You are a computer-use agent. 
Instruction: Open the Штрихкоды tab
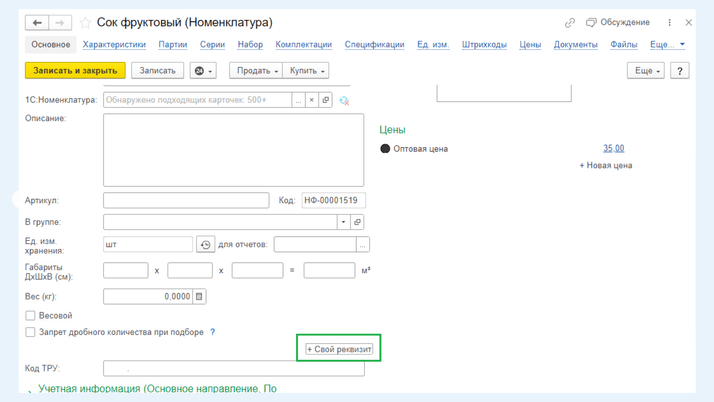pos(484,45)
